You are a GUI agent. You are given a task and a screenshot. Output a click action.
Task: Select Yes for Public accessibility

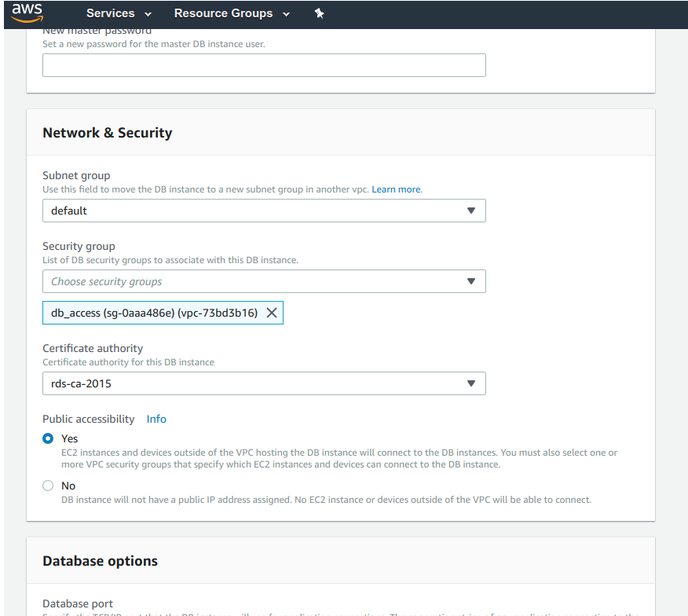pyautogui.click(x=47, y=438)
